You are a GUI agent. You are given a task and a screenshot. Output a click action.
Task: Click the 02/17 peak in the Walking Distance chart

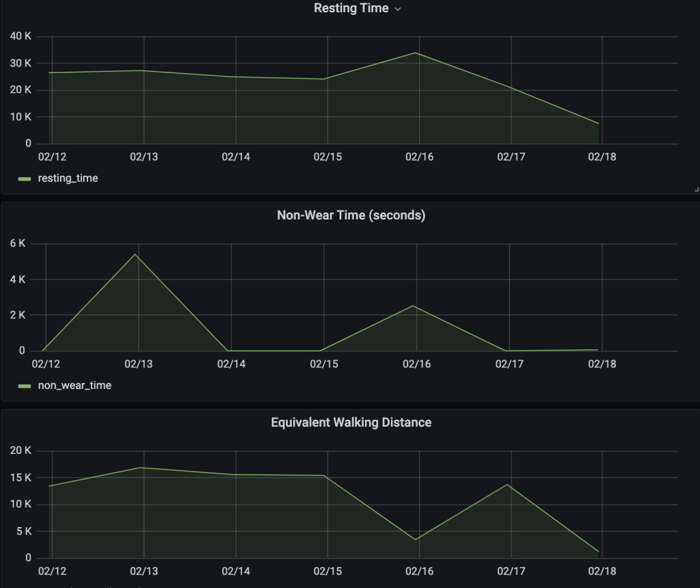point(509,485)
